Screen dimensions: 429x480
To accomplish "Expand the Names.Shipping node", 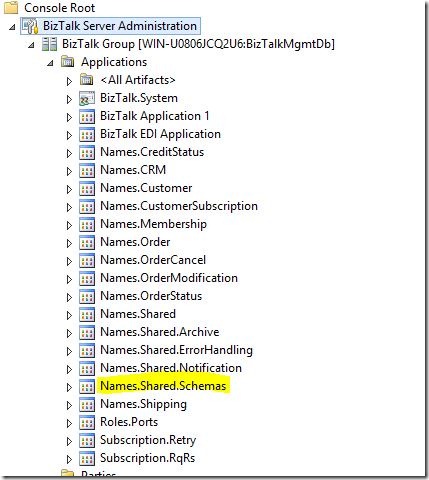I will click(69, 405).
